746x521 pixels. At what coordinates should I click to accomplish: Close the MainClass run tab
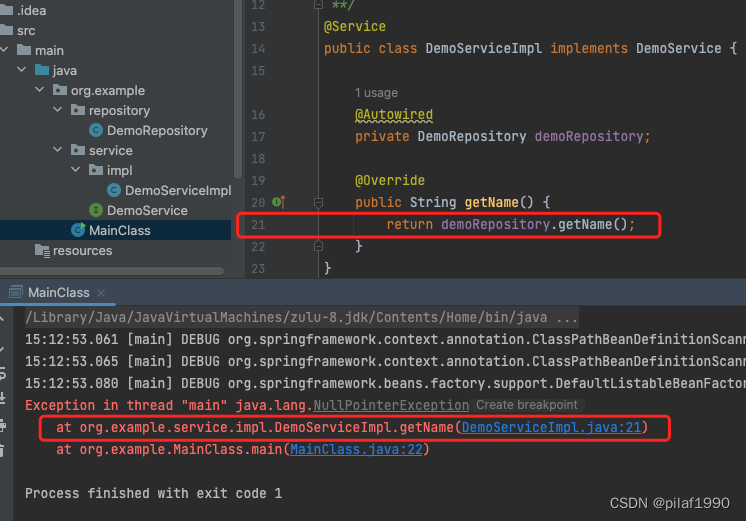[101, 293]
